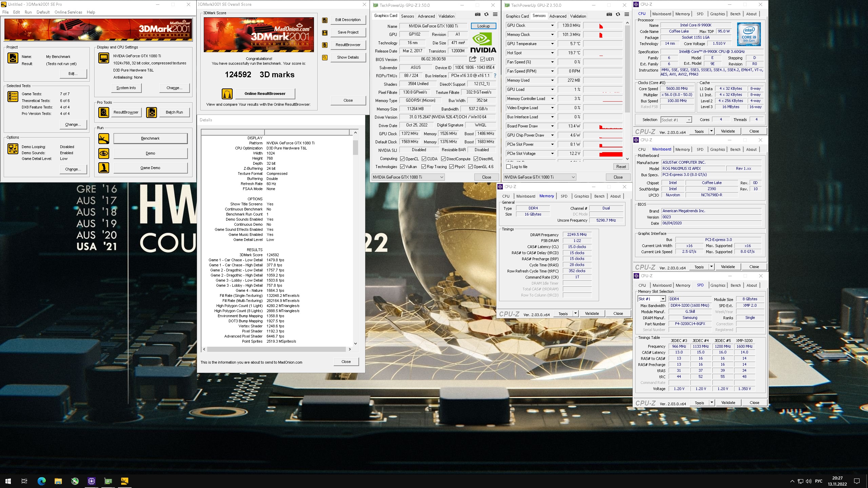Open the hamburger menu in GPU-Z Sensors window
868x488 pixels.
point(627,15)
